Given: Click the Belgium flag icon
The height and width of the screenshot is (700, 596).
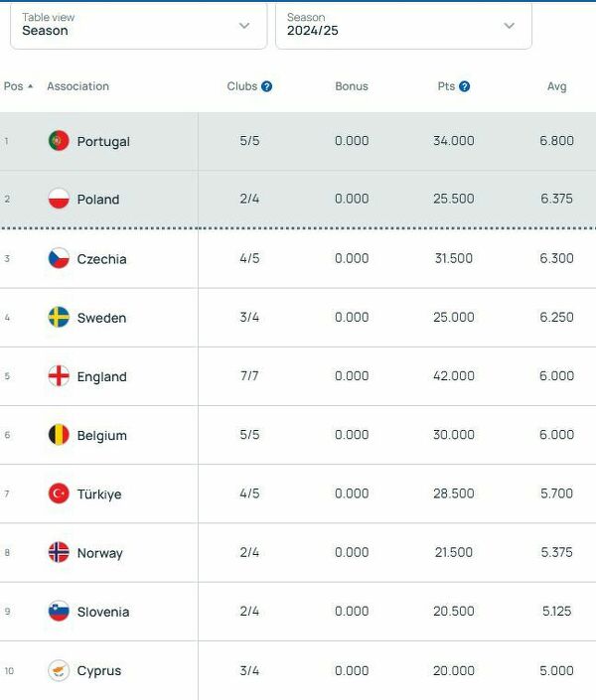Looking at the screenshot, I should 59,435.
